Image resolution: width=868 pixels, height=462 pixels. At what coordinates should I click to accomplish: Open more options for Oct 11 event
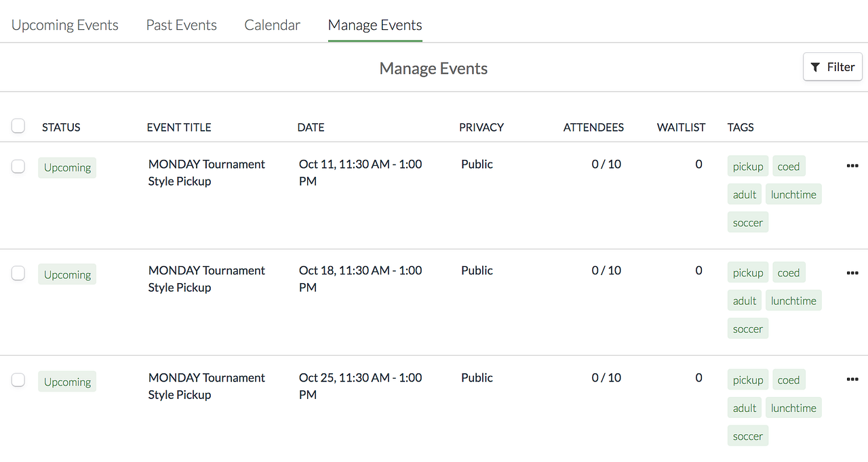click(x=852, y=166)
